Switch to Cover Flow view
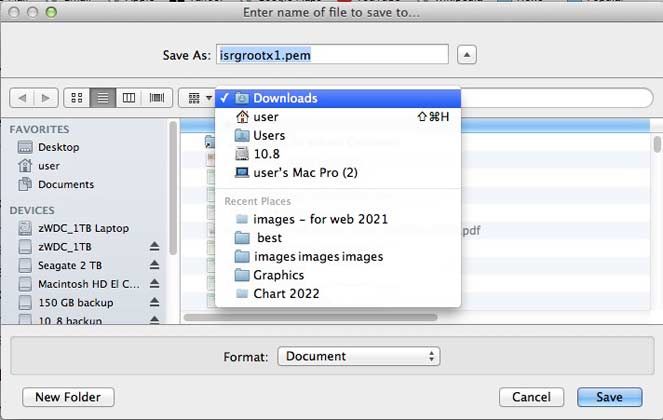This screenshot has width=663, height=420. tap(156, 98)
